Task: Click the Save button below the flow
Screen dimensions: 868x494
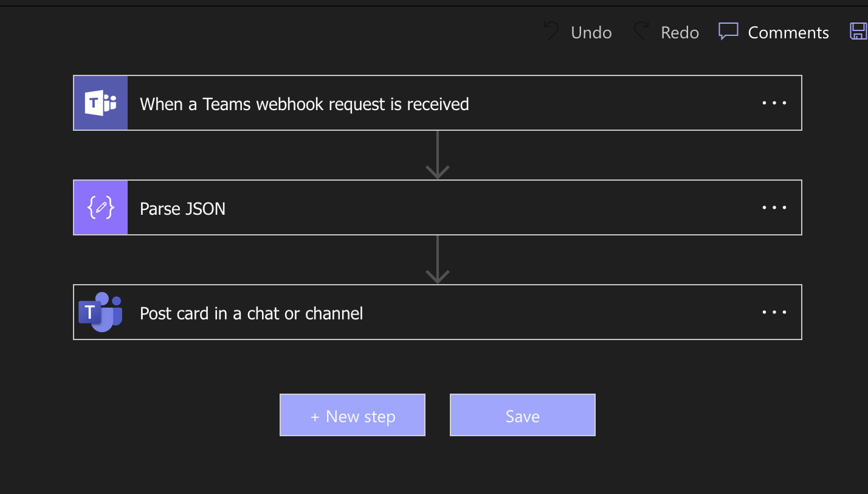Action: (523, 415)
